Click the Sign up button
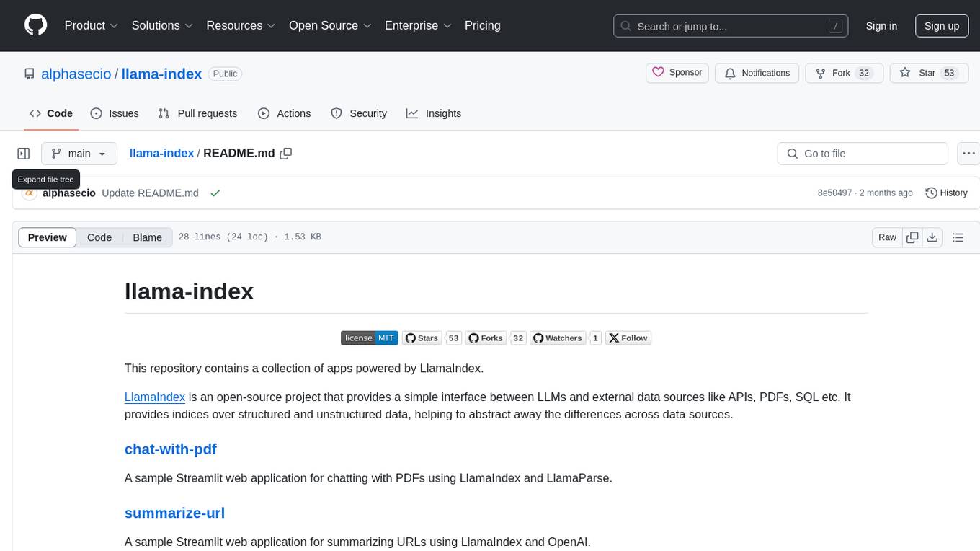Image resolution: width=980 pixels, height=551 pixels. point(942,25)
